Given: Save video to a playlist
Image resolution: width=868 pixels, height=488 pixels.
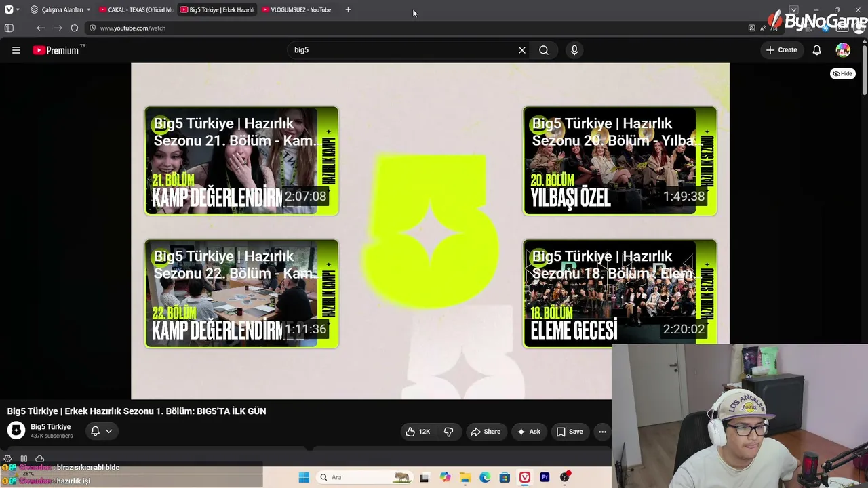Looking at the screenshot, I should click(x=570, y=432).
